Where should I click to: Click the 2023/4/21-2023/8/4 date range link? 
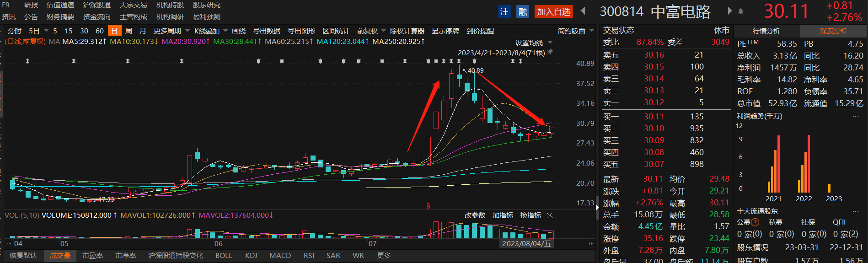501,53
